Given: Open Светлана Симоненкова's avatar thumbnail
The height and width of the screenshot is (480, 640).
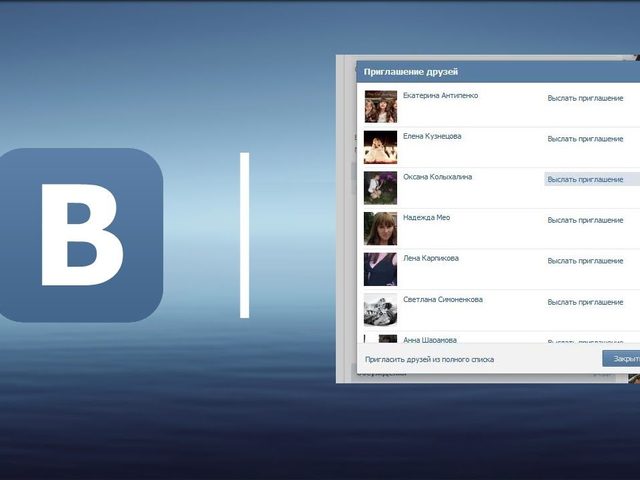Looking at the screenshot, I should (380, 310).
